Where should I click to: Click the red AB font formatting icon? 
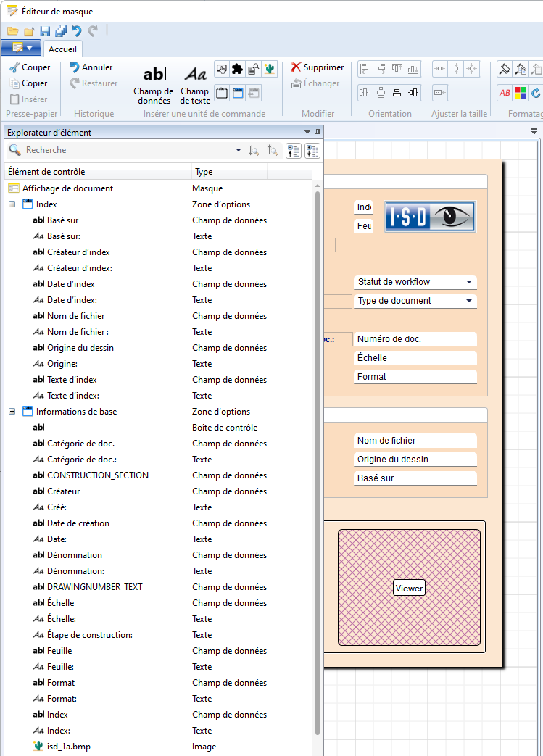[x=505, y=93]
